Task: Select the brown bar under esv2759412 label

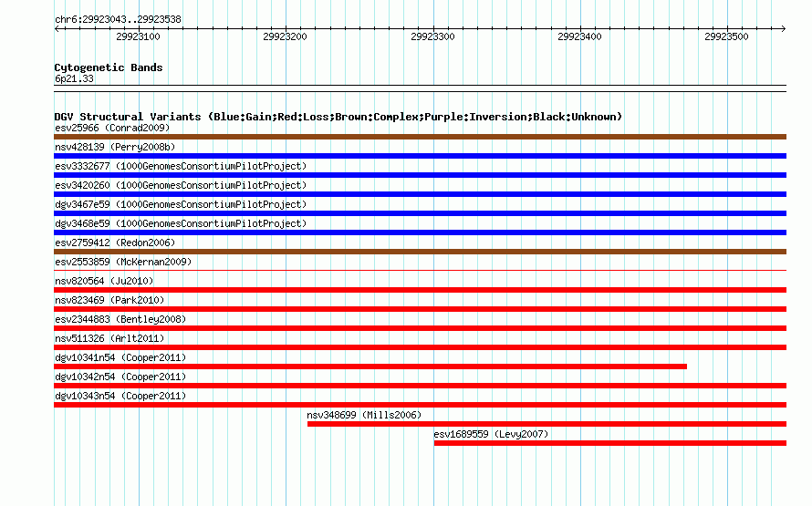Action: tap(420, 252)
